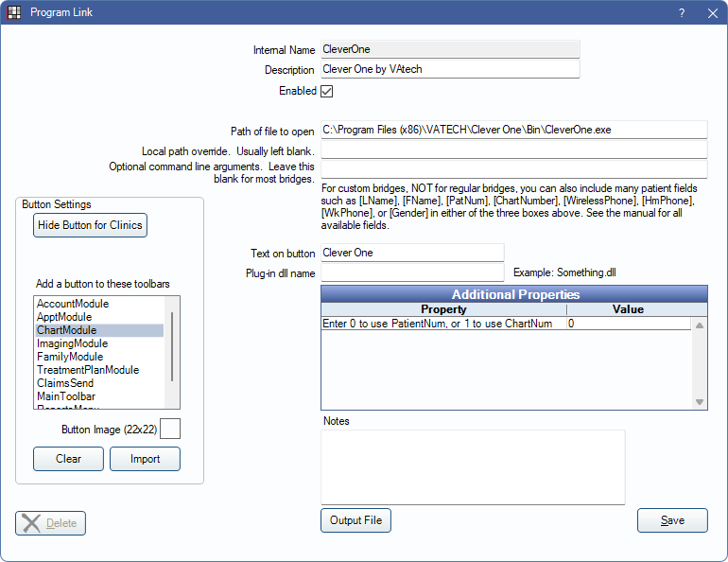Select TreatmentPlanModule in toolbar list
This screenshot has height=562, width=728.
tap(87, 370)
